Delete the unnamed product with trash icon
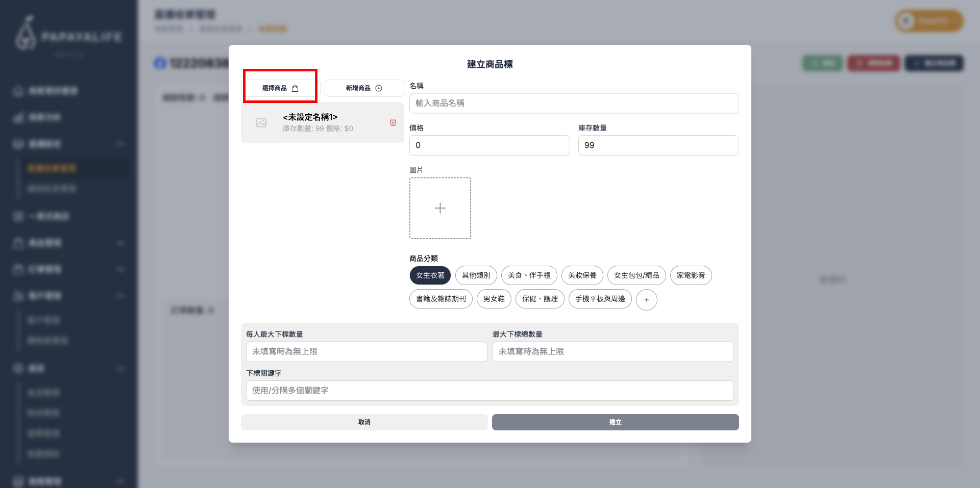980x488 pixels. pyautogui.click(x=393, y=122)
